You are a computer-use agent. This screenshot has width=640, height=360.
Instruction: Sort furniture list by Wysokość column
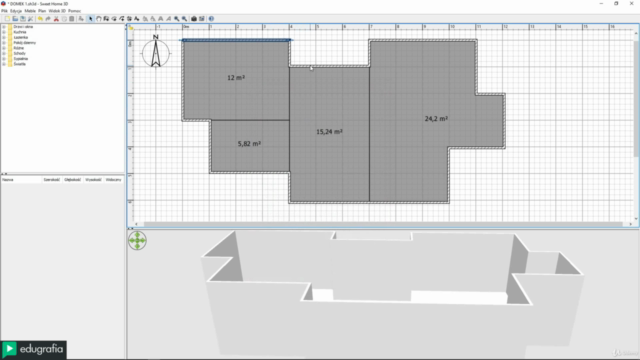[93, 180]
